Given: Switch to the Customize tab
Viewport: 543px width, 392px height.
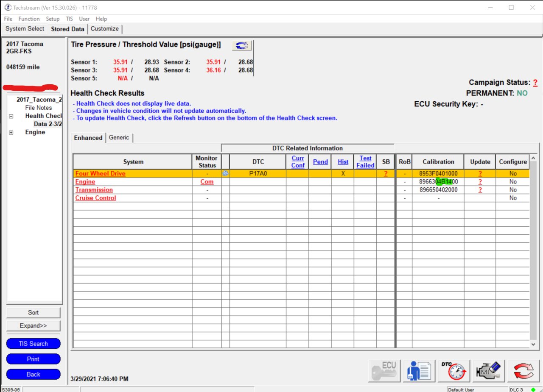Looking at the screenshot, I should point(105,29).
